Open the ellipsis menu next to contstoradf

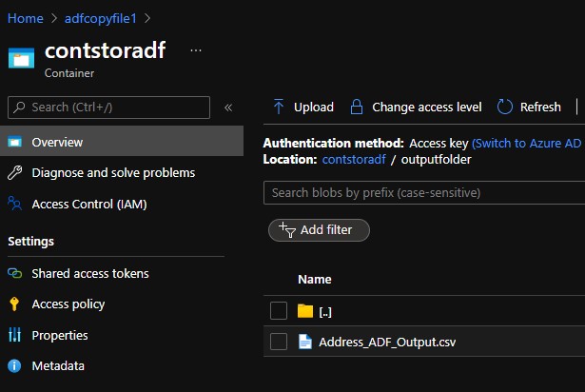(196, 50)
